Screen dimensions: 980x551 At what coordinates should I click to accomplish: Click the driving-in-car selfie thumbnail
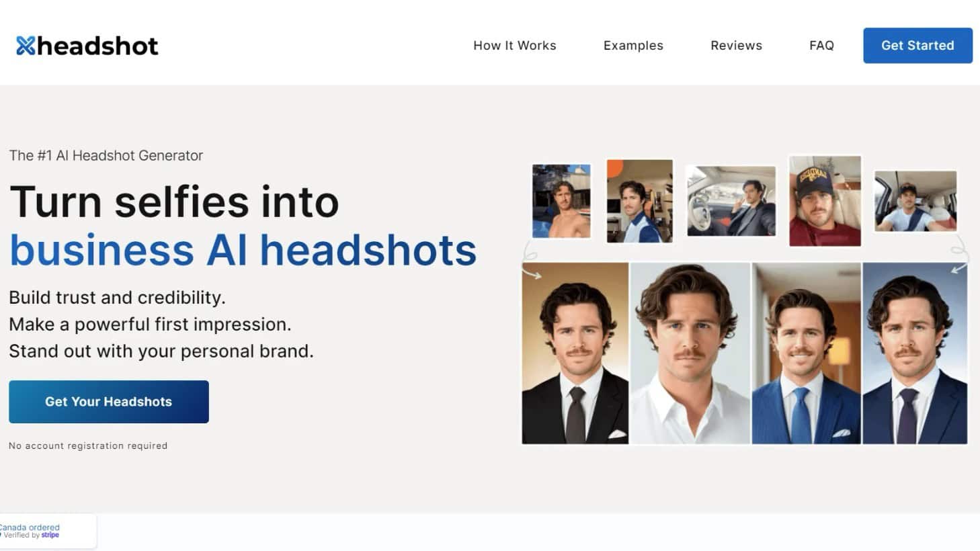(731, 200)
